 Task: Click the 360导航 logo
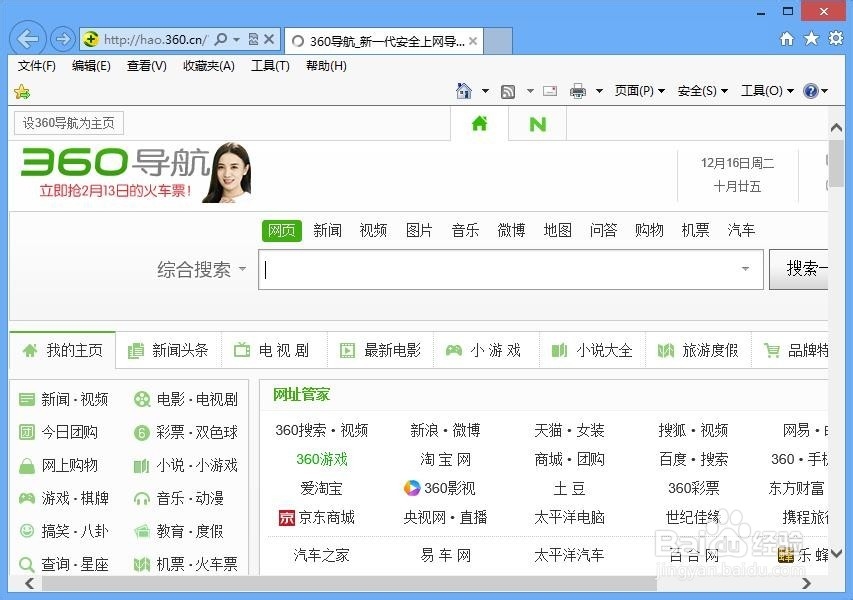115,162
